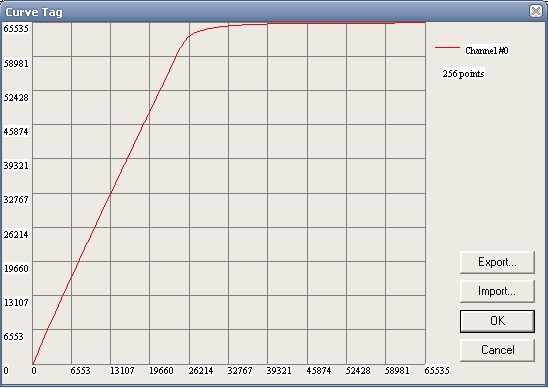Dismiss dialog with Cancel button
This screenshot has width=548, height=388.
click(x=497, y=350)
